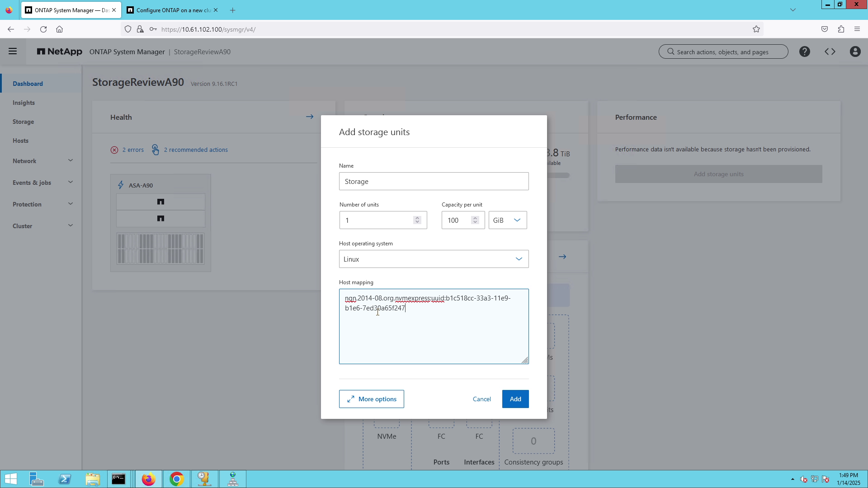Open the 2 recommended actions link

tap(196, 150)
